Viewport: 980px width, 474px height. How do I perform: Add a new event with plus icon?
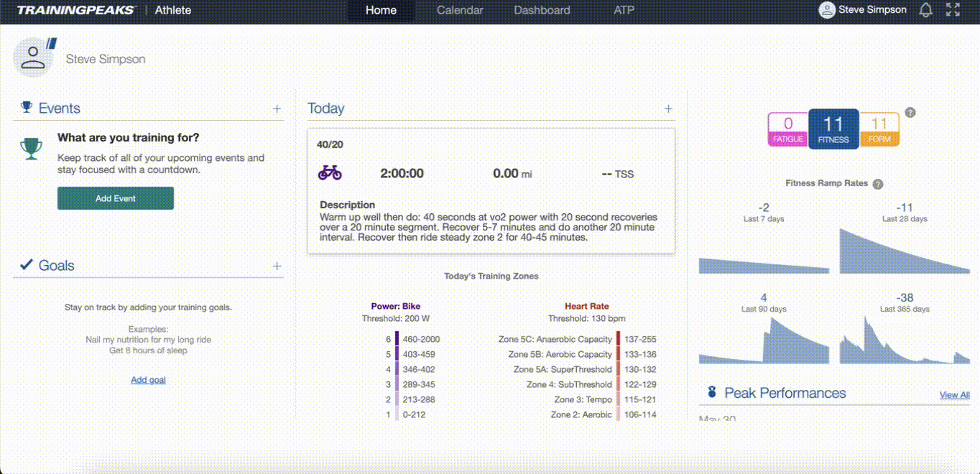point(277,108)
